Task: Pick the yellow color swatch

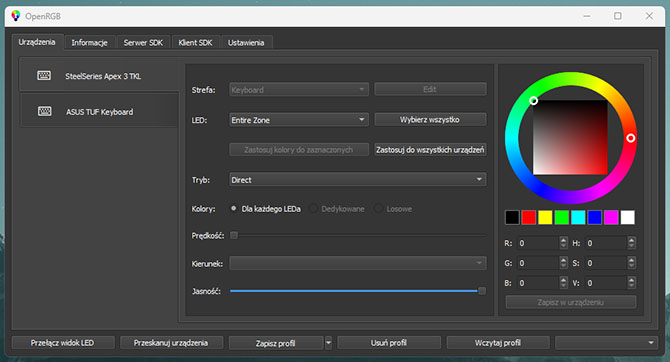Action: (x=545, y=217)
